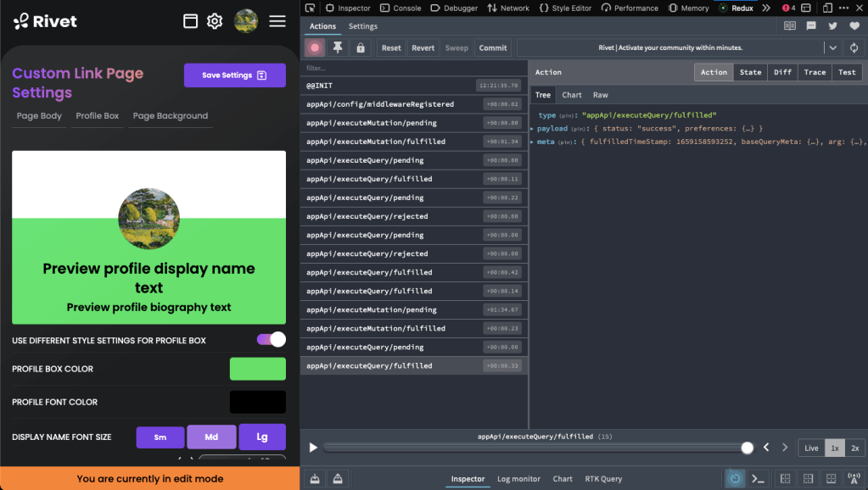Click the green Profile Box Color swatch
The height and width of the screenshot is (490, 868).
(x=257, y=369)
